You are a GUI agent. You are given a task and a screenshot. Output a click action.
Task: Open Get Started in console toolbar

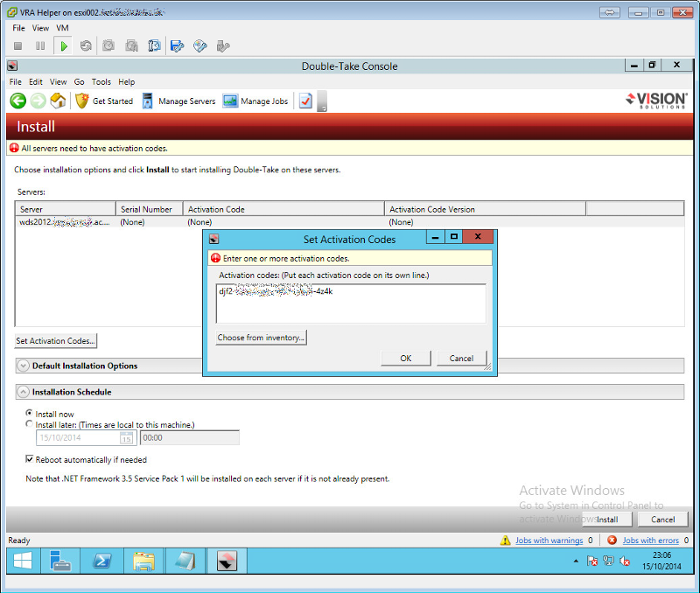pyautogui.click(x=104, y=101)
